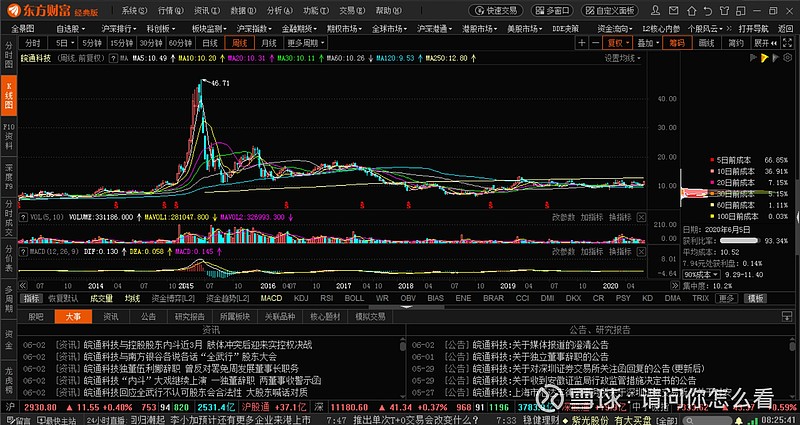Open the 90%成本 dropdown
This screenshot has width=800, height=425.
[702, 274]
